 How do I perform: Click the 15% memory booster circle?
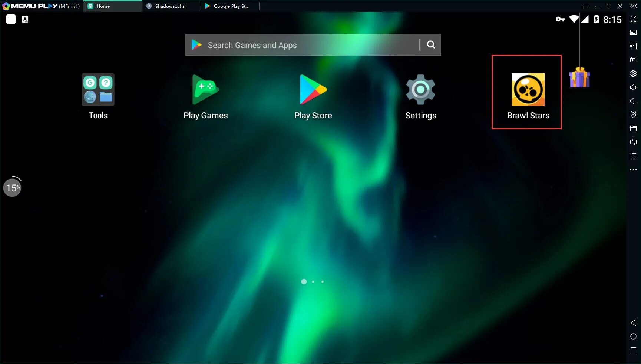[12, 187]
